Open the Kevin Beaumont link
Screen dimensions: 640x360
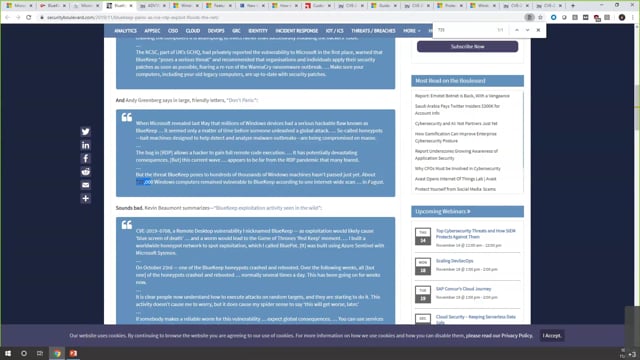click(x=163, y=208)
